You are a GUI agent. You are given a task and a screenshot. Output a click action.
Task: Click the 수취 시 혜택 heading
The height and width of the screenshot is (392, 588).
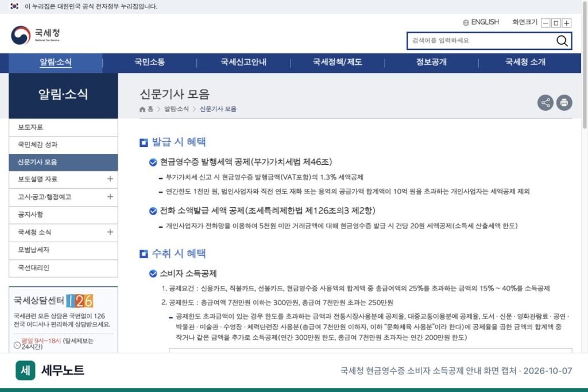click(179, 254)
